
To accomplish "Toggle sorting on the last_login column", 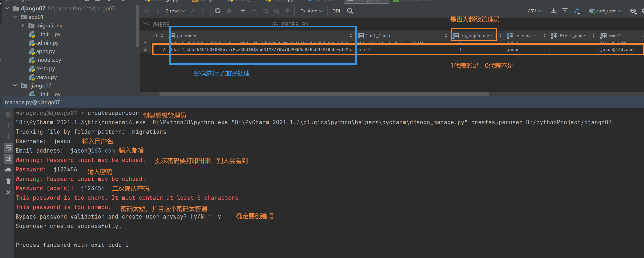I will tap(446, 36).
